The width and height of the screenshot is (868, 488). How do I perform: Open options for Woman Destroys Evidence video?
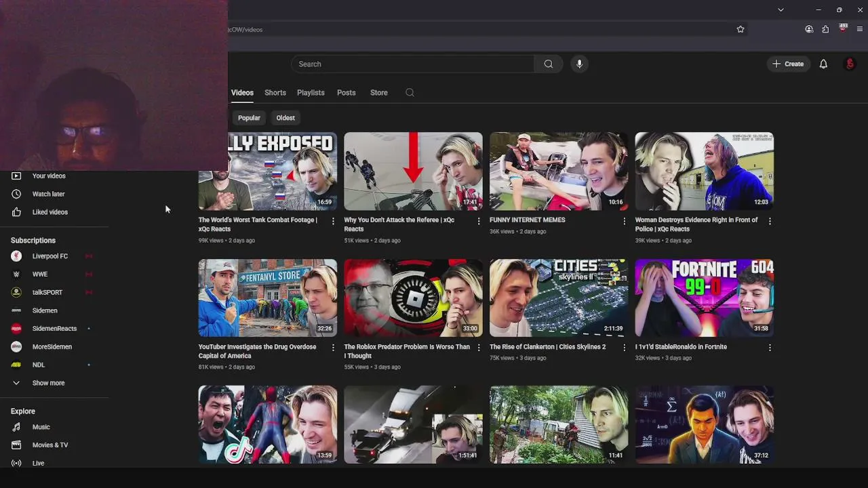point(770,221)
